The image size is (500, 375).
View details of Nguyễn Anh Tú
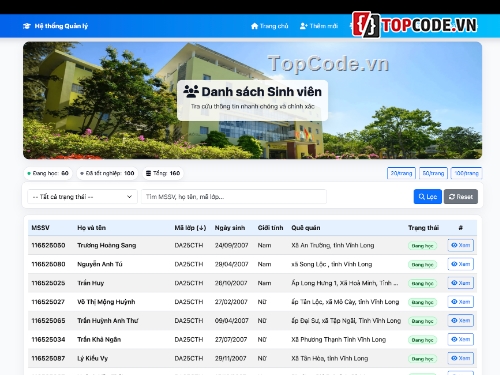[460, 264]
